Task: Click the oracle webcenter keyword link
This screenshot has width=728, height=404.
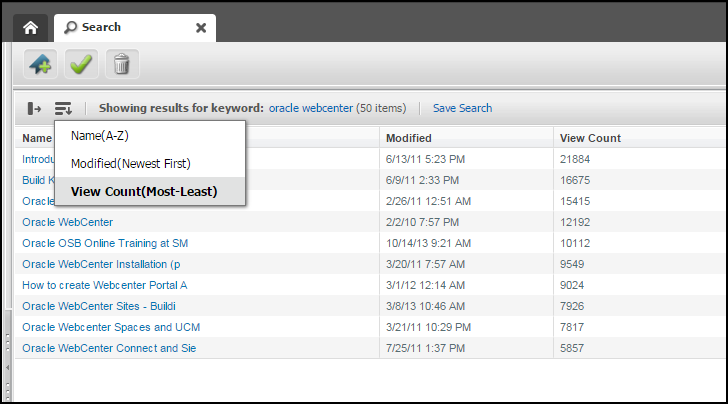Action: click(311, 108)
